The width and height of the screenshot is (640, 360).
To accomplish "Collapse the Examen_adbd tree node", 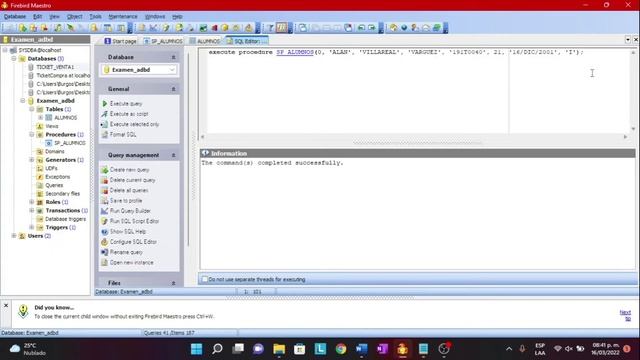I will click(x=22, y=101).
